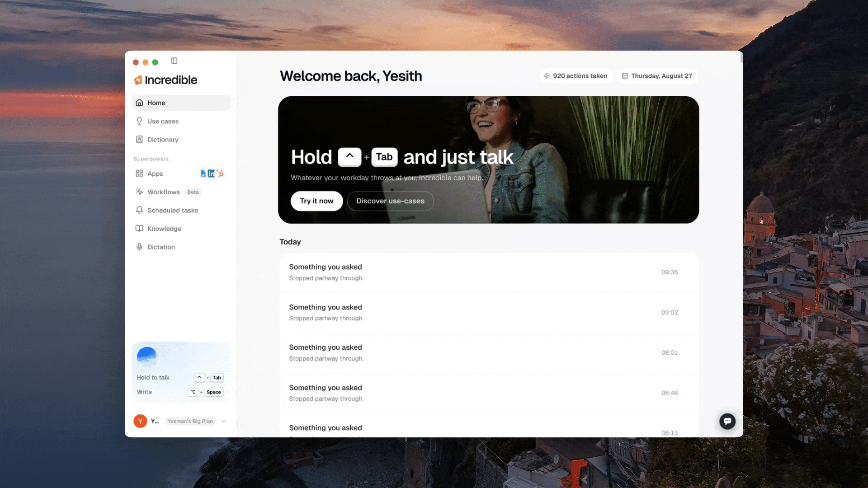The height and width of the screenshot is (488, 868).
Task: Click the Dictation menu label
Action: [x=161, y=247]
